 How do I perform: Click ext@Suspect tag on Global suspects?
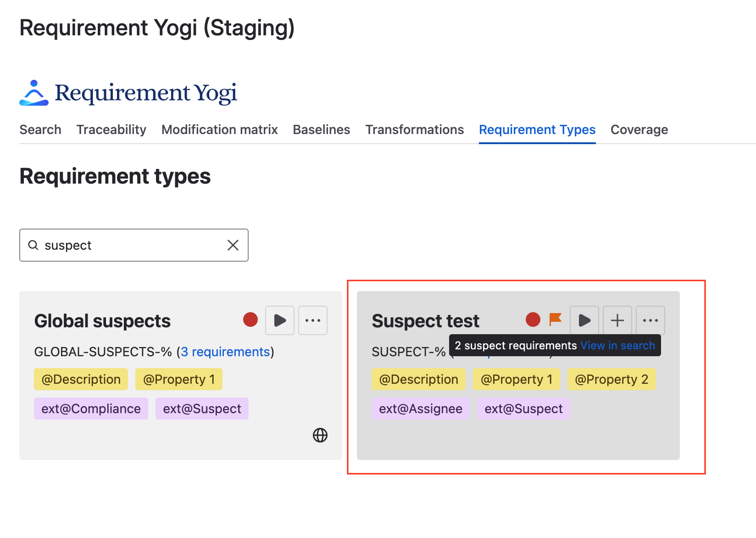point(202,409)
